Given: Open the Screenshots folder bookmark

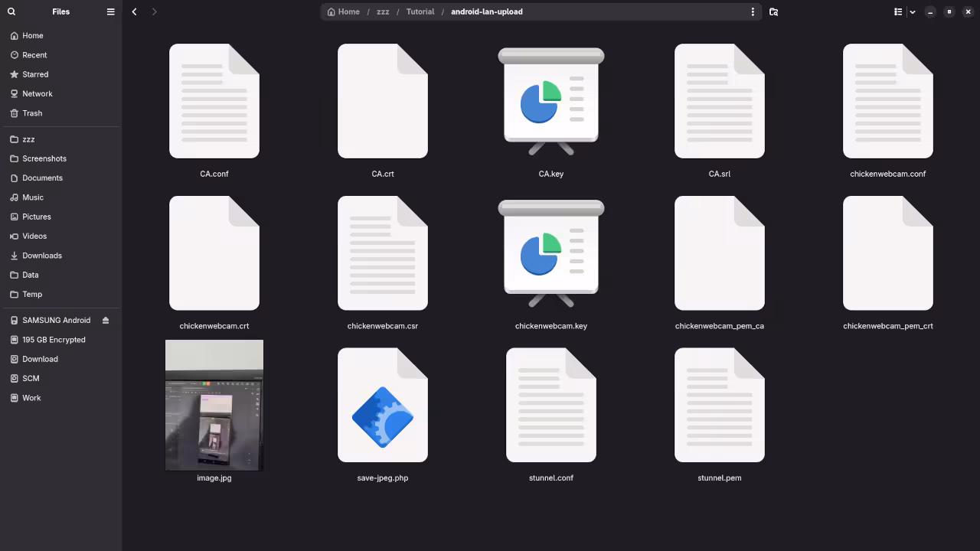Looking at the screenshot, I should point(61,158).
